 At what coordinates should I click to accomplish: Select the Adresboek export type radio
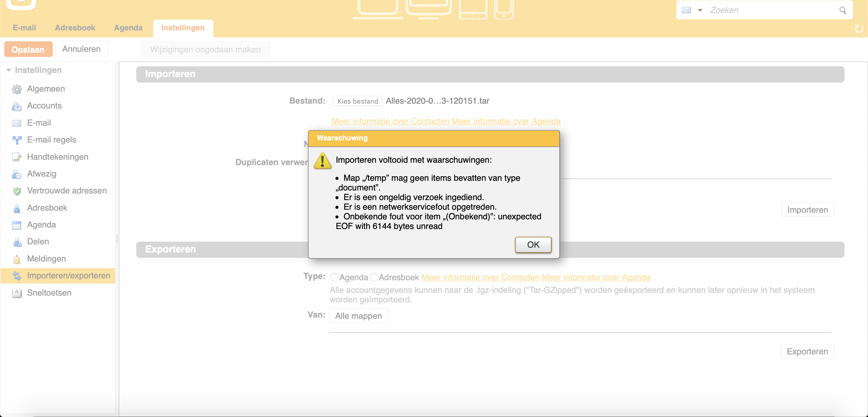(x=374, y=277)
